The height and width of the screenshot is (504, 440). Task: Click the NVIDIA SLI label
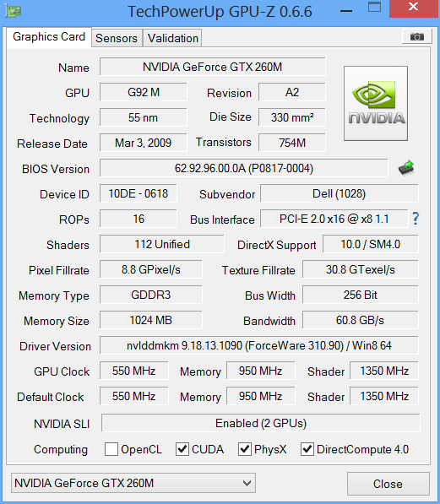(62, 424)
